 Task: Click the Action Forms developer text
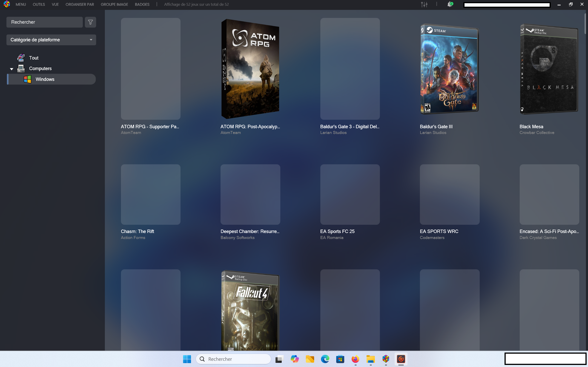[133, 238]
